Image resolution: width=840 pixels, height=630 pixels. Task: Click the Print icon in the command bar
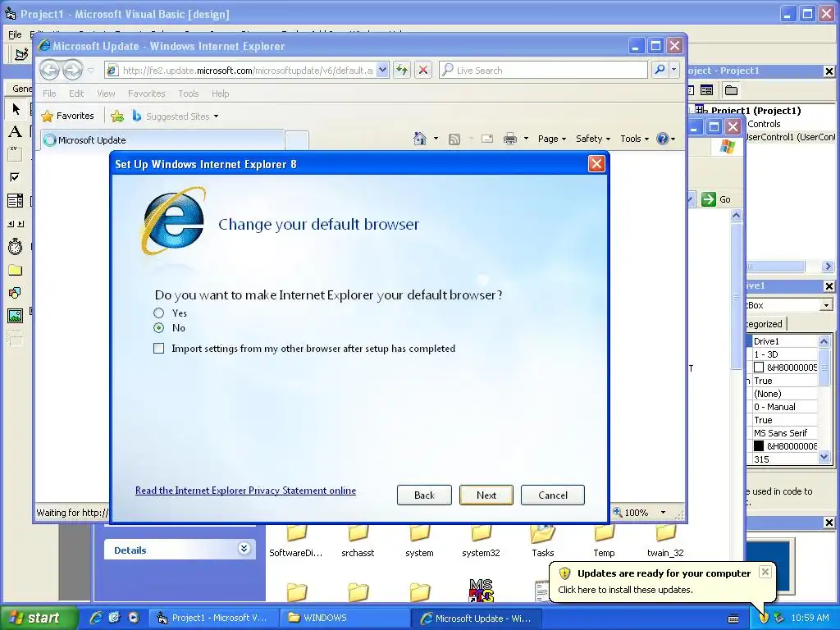pos(510,139)
